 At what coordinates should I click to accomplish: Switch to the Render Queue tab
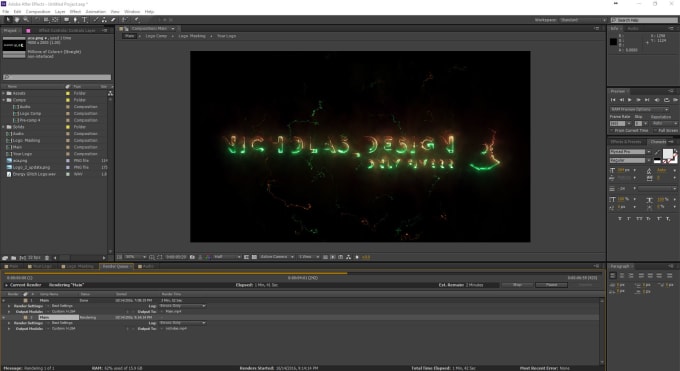115,266
